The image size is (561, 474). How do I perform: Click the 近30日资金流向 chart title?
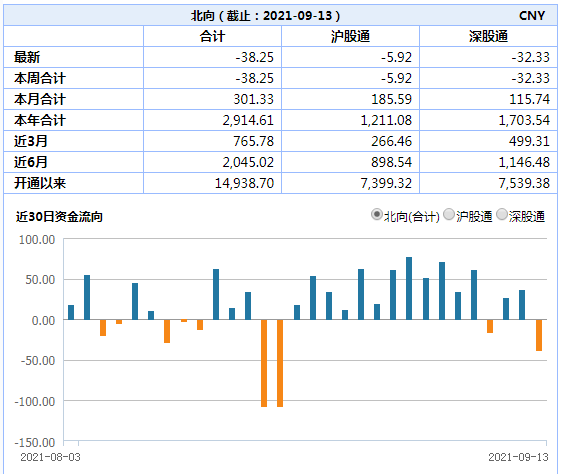[59, 216]
